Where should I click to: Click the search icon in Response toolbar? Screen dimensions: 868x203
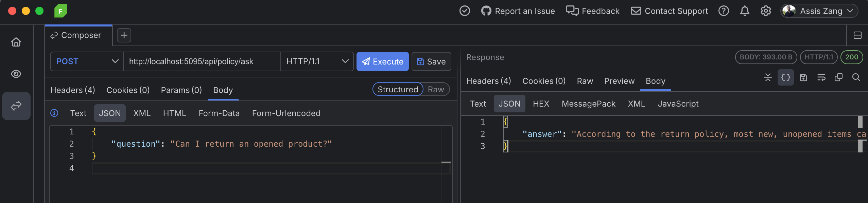coord(856,78)
